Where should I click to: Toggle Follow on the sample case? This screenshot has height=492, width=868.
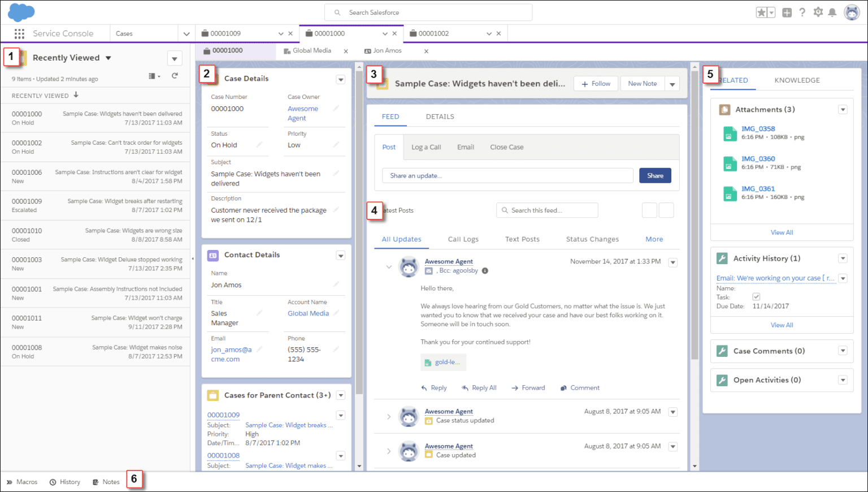point(595,83)
